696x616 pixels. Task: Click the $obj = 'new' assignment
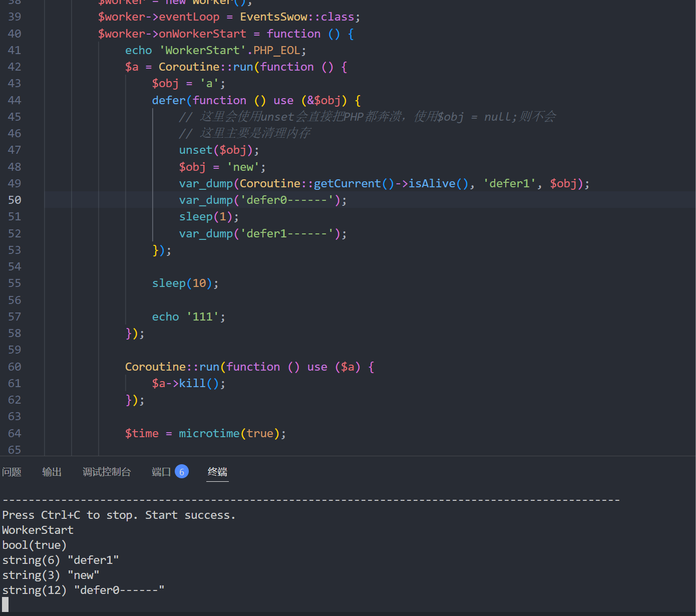(222, 167)
